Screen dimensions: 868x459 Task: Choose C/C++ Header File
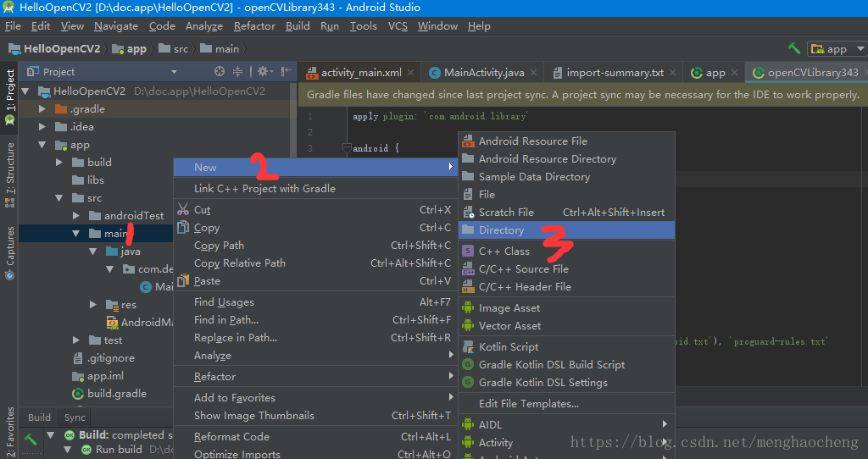pos(567,287)
